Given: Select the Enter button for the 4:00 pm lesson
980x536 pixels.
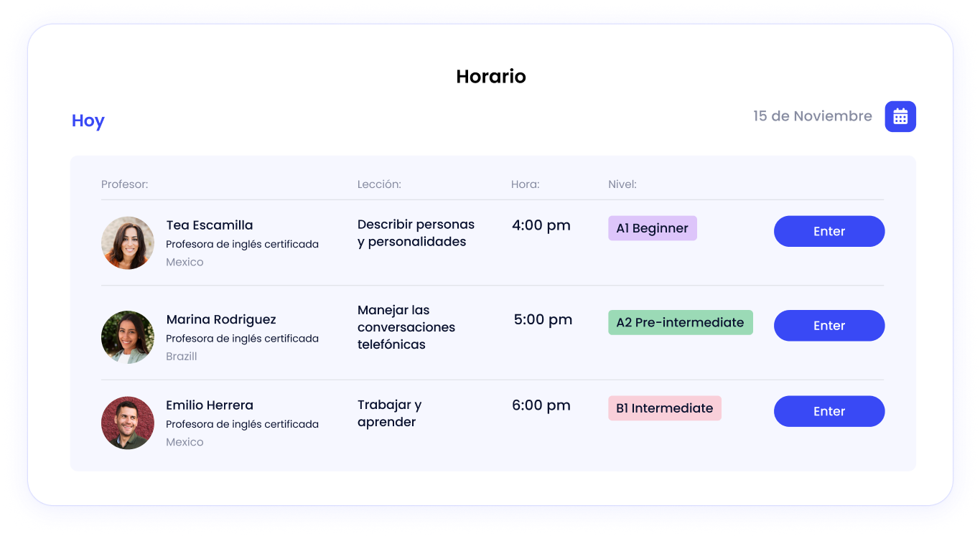Looking at the screenshot, I should [829, 231].
